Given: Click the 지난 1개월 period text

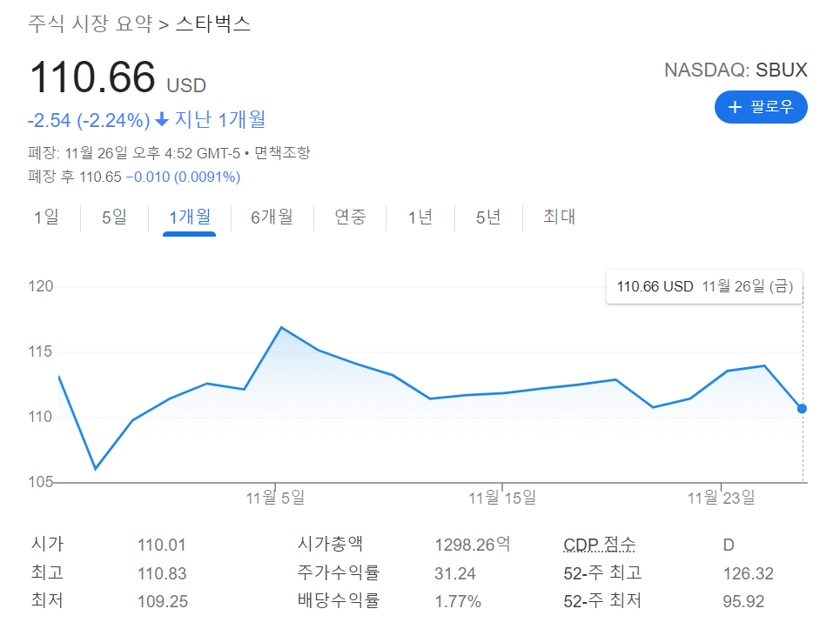Looking at the screenshot, I should [x=221, y=119].
